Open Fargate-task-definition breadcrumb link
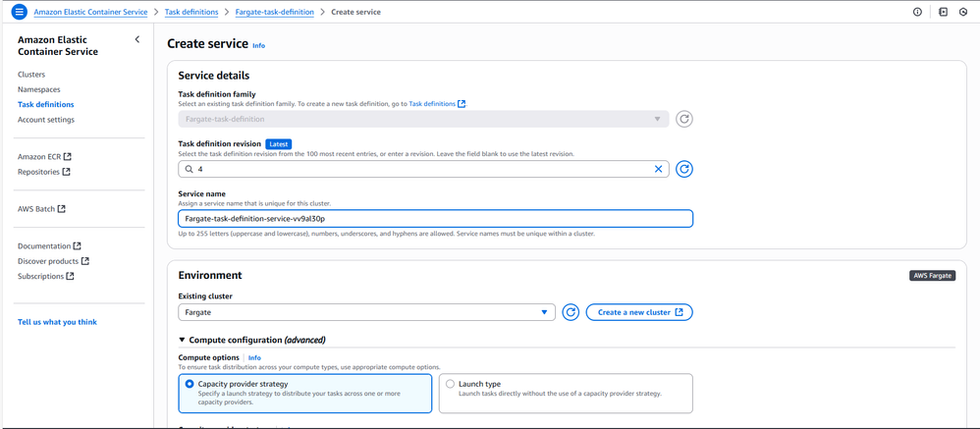 click(x=275, y=12)
